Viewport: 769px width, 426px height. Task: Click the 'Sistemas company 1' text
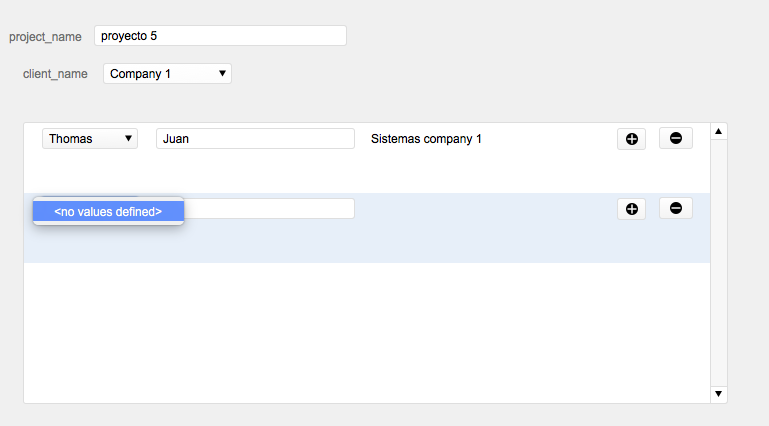pyautogui.click(x=426, y=139)
